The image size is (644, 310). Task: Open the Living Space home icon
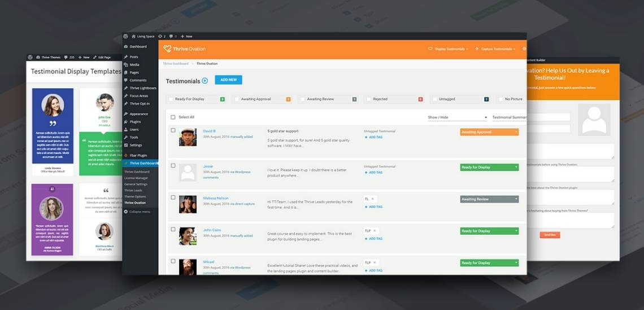[x=133, y=36]
